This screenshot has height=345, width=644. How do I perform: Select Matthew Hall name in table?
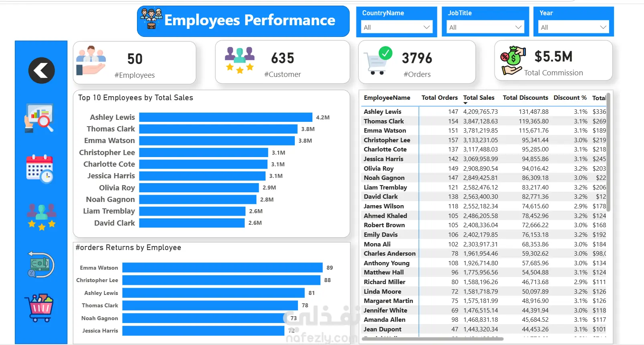coord(384,272)
